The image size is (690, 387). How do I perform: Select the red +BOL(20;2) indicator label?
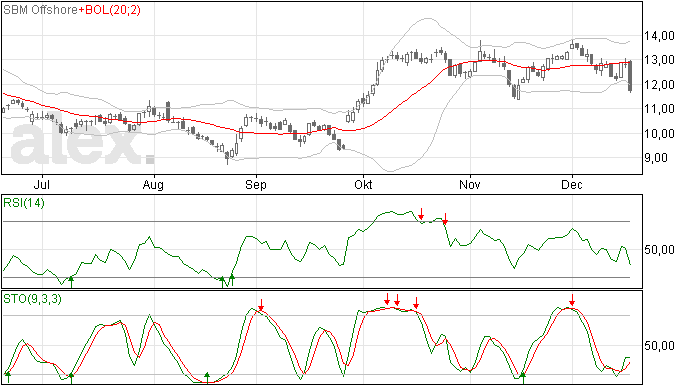point(110,10)
